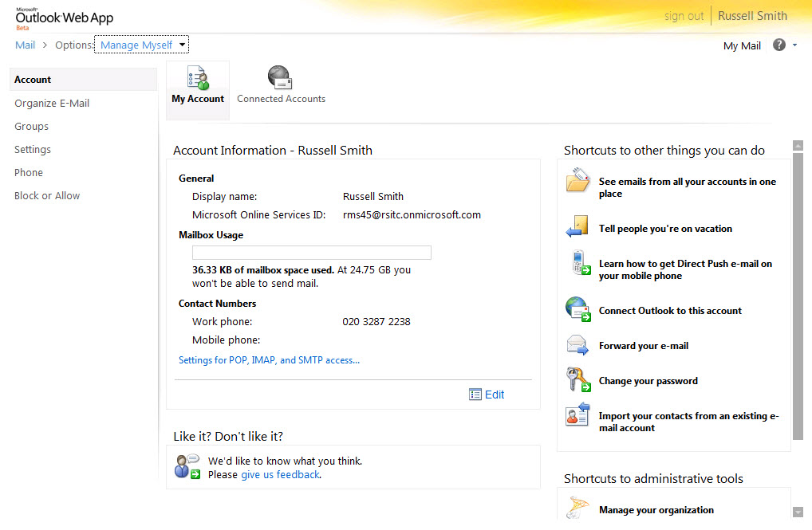Open the Groups section in the sidebar
The width and height of the screenshot is (812, 530).
32,126
